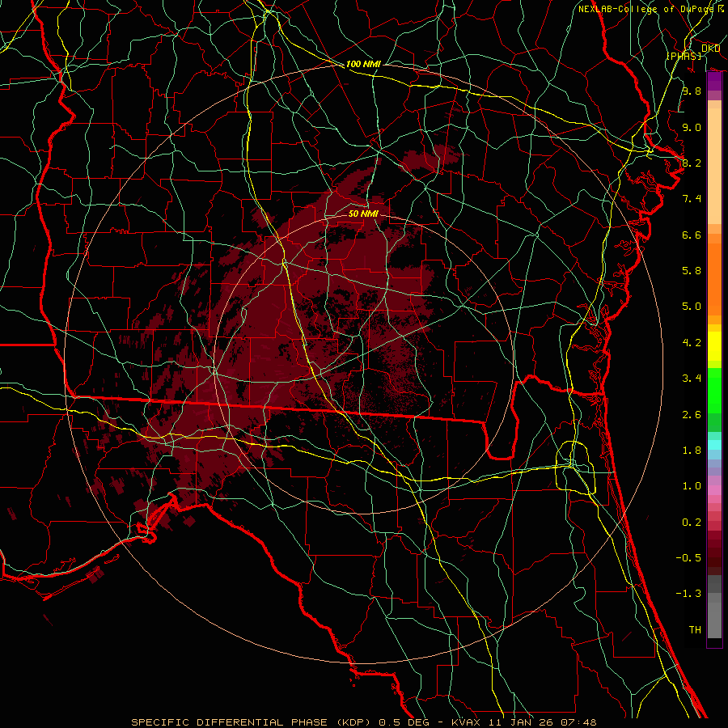
Task: Click the '100 NMI' range ring label
Action: (363, 64)
